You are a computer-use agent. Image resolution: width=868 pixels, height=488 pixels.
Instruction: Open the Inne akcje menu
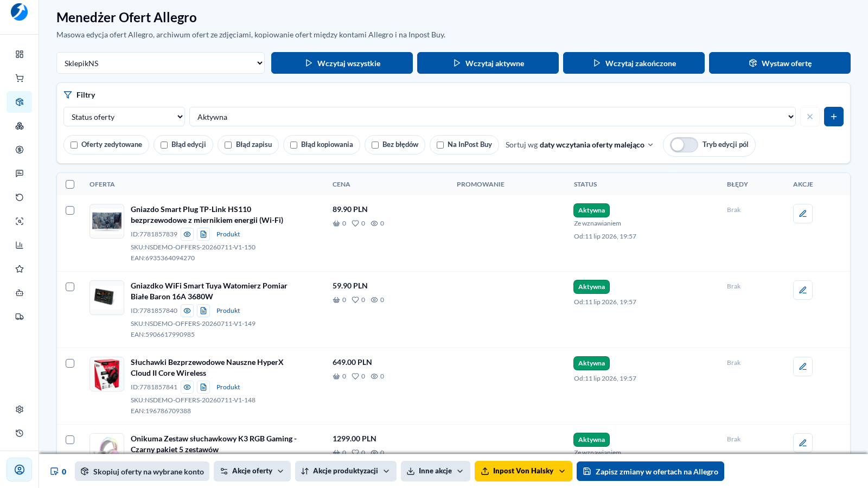click(436, 471)
